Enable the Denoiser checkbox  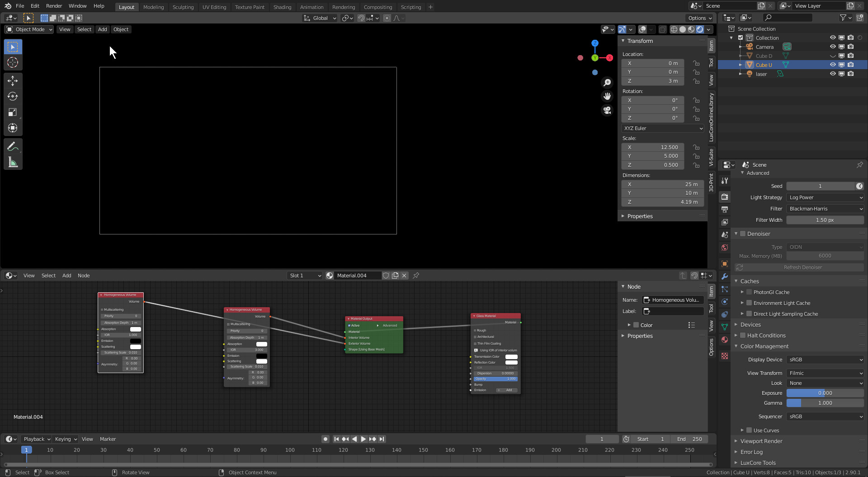(x=743, y=234)
